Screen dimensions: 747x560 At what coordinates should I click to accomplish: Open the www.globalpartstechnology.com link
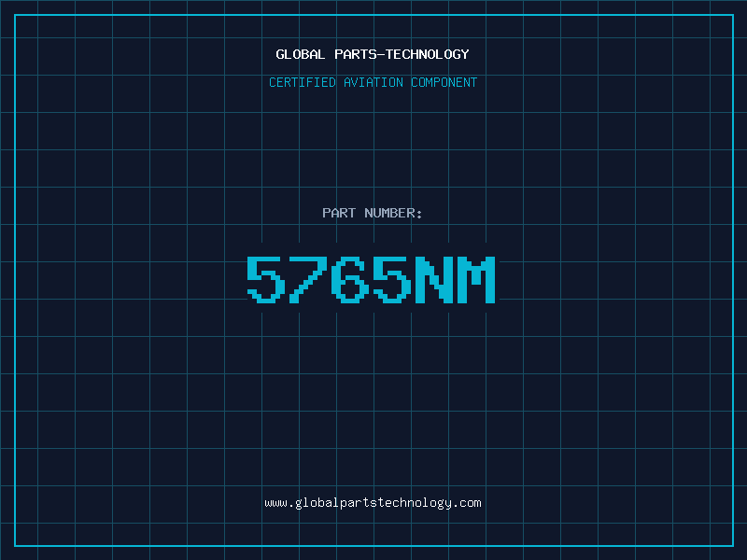coord(373,503)
